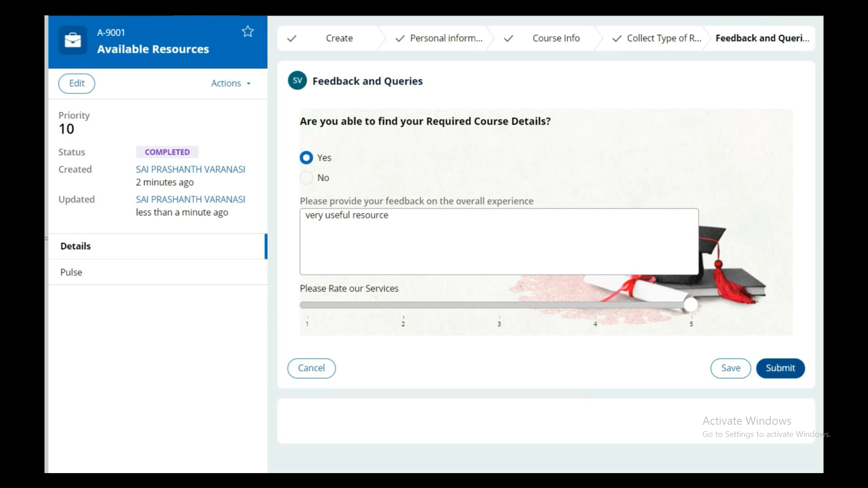Select the No radio button
This screenshot has height=488, width=868.
[306, 178]
